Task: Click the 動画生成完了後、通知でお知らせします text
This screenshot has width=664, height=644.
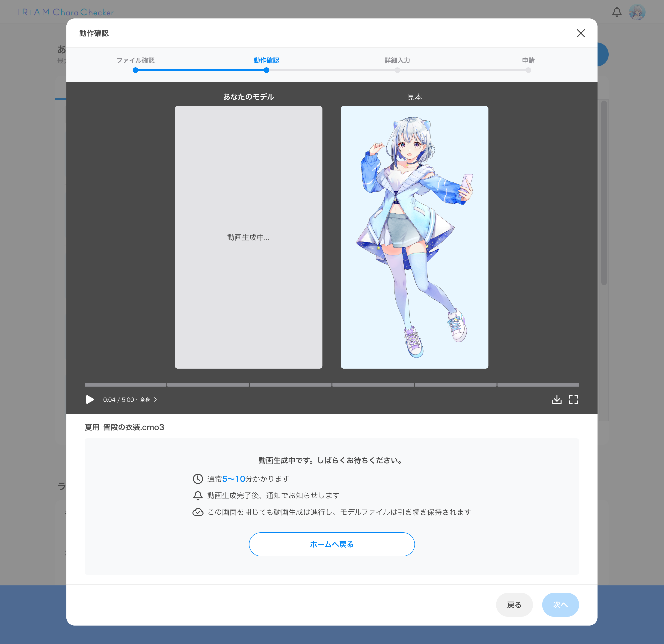Action: (273, 495)
